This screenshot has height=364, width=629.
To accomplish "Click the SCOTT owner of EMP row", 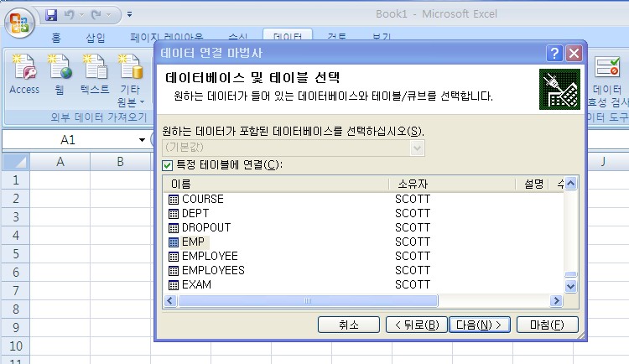I will tap(413, 242).
